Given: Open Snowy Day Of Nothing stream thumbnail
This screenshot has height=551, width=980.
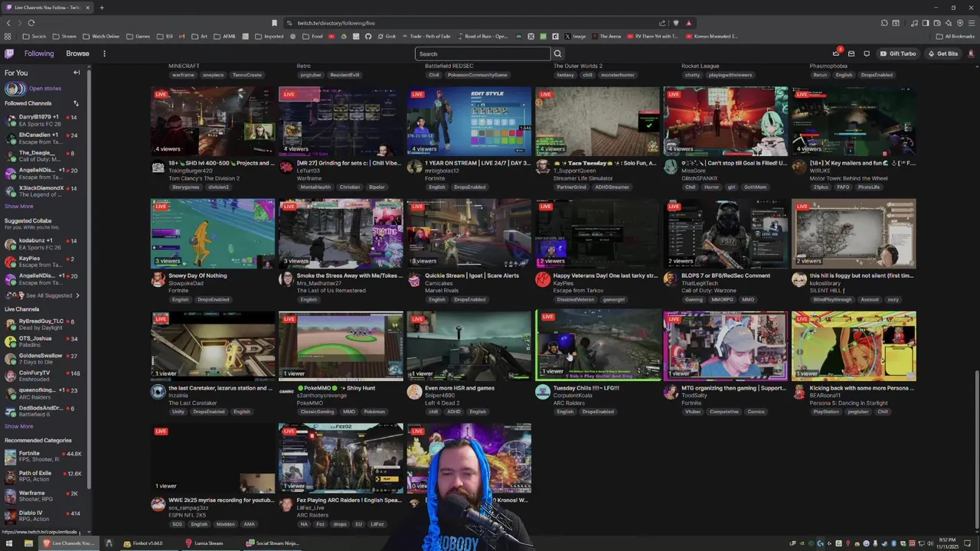Looking at the screenshot, I should pos(213,233).
